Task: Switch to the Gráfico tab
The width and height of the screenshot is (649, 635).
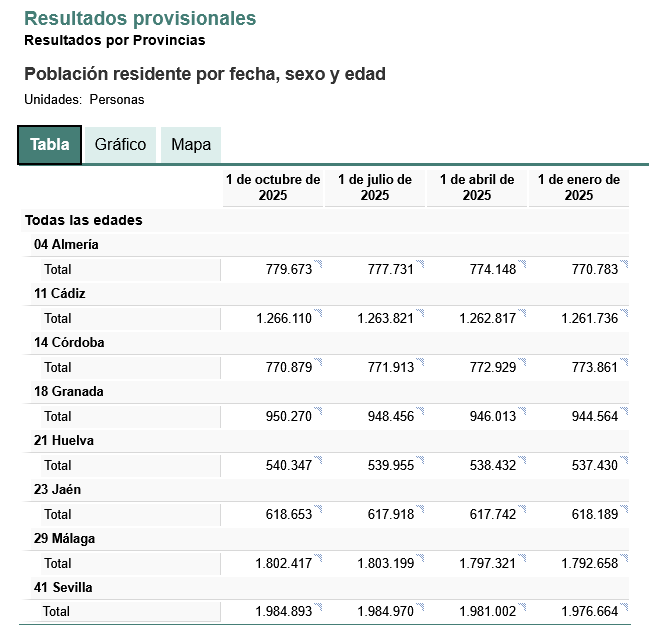Action: coord(120,144)
